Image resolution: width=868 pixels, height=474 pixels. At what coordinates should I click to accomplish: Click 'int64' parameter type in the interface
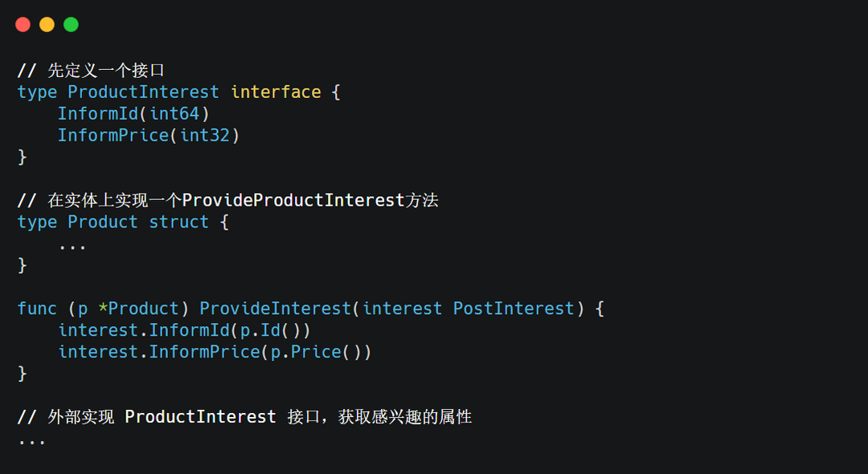[174, 114]
